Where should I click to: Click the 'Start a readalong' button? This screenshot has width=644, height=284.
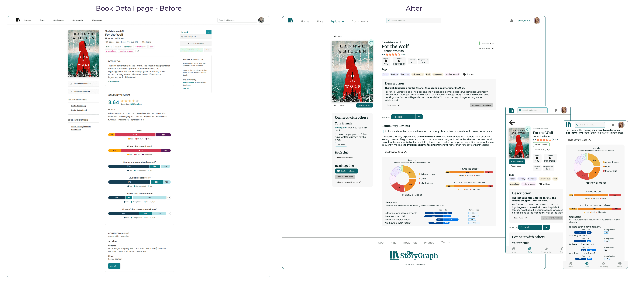pos(346,171)
